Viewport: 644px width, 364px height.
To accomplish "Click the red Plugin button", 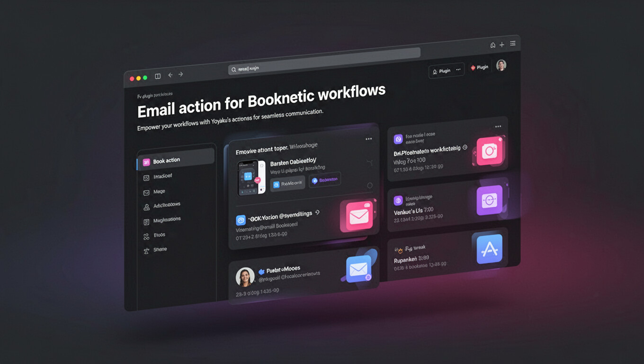I will [479, 67].
